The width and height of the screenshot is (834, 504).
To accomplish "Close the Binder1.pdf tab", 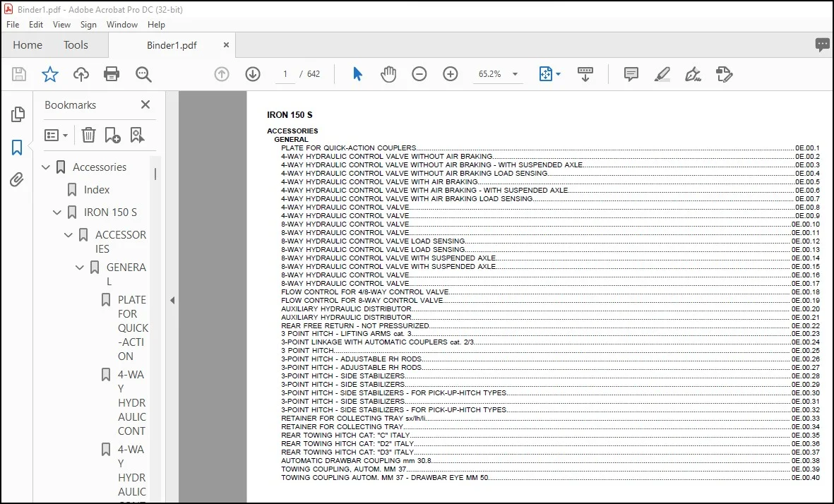I will click(226, 45).
